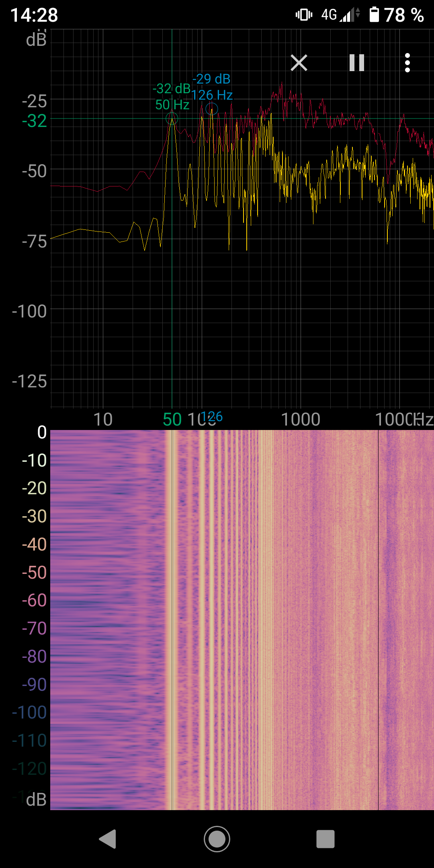Open the three-dot overflow menu
434x868 pixels.
click(x=407, y=63)
